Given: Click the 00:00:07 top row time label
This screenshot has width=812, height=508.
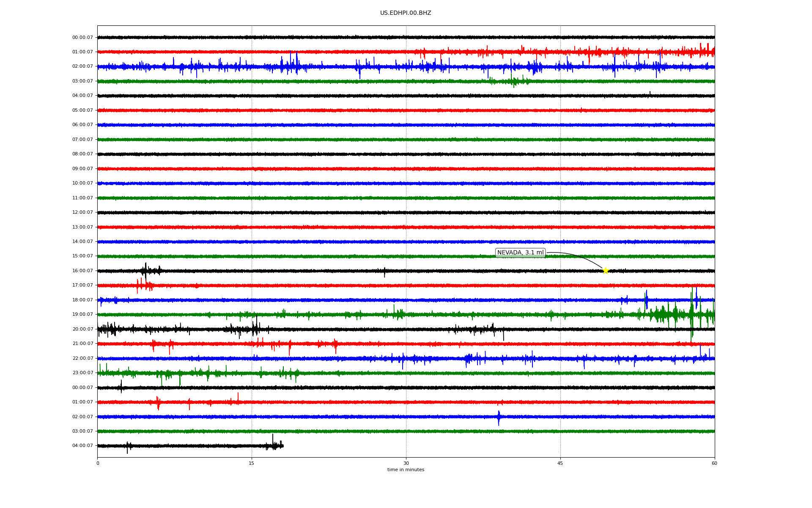Looking at the screenshot, I should coord(82,38).
